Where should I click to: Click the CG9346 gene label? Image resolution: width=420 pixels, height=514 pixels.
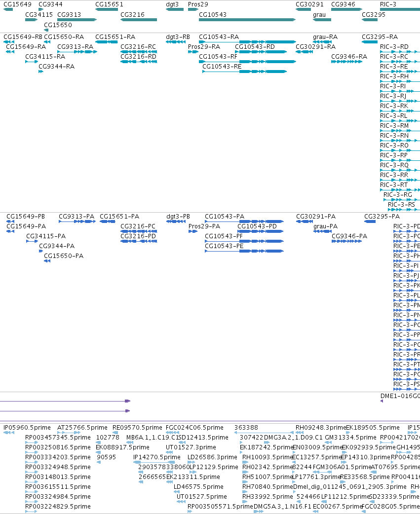(x=343, y=4)
